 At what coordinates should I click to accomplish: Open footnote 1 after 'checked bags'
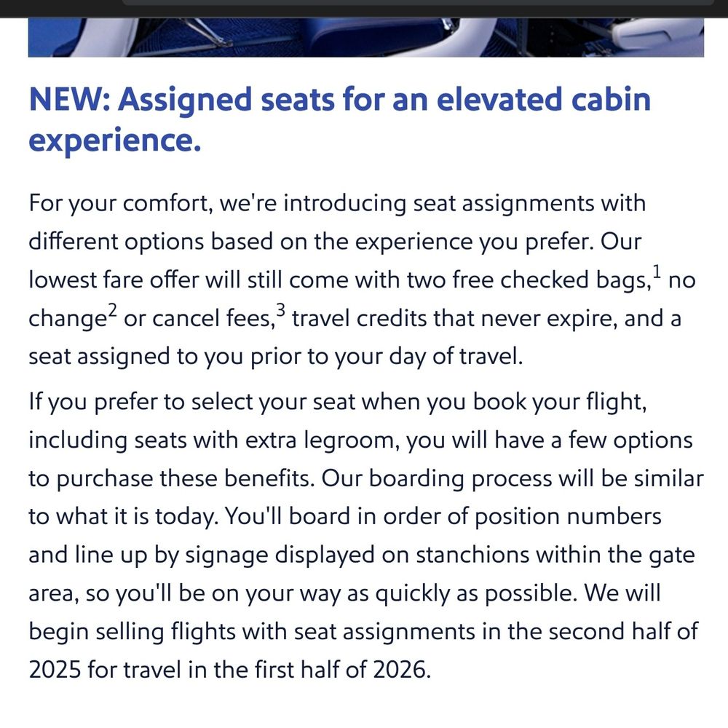click(656, 271)
